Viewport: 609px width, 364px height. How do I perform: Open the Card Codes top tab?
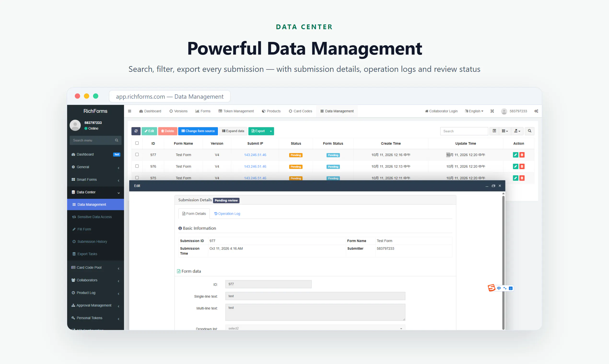[301, 111]
